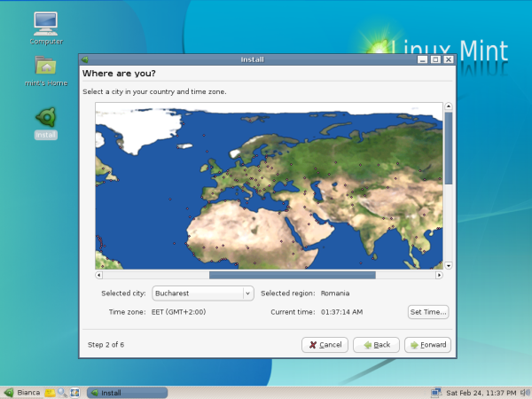
Task: Open mint's Home folder icon
Action: click(45, 66)
